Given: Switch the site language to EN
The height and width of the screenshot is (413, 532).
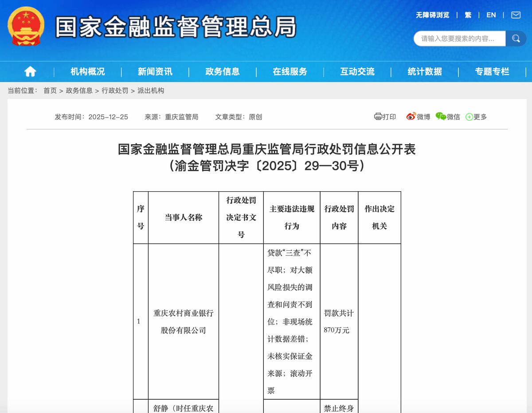Looking at the screenshot, I should pyautogui.click(x=491, y=15).
